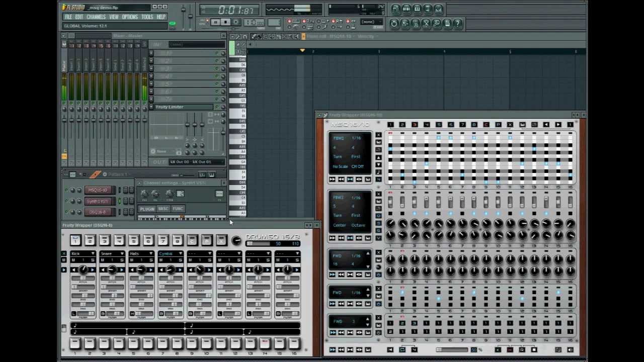Click skip-to-start icon in MSQ bottom bar

point(390,350)
